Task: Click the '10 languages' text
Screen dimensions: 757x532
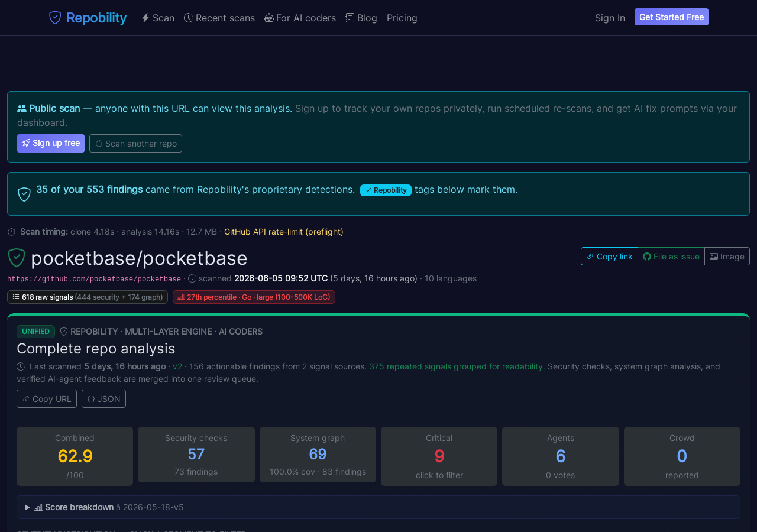Action: 451,278
